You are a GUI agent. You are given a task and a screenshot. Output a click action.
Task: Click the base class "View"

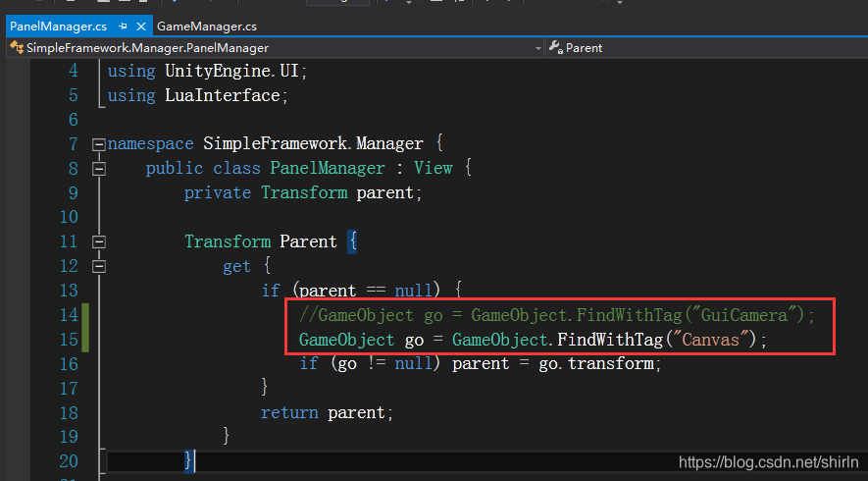pos(434,169)
